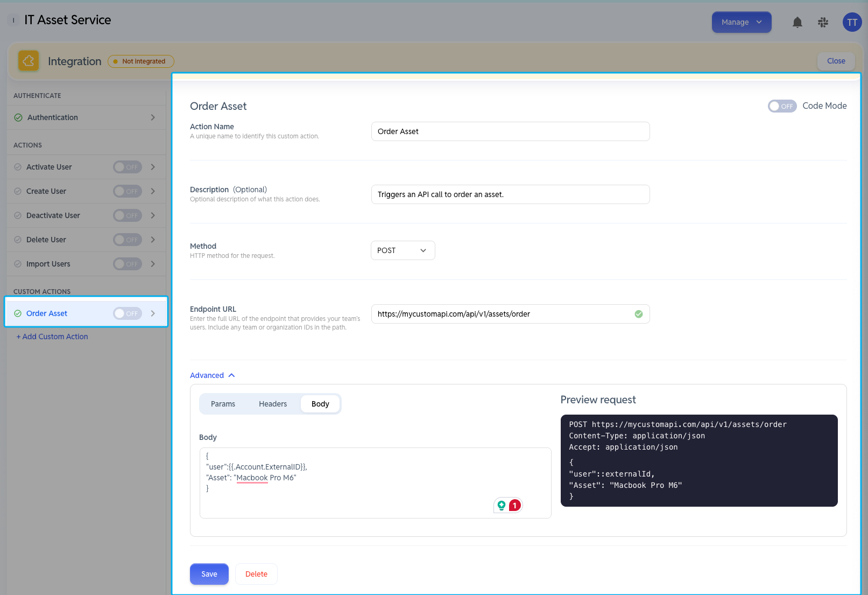The width and height of the screenshot is (868, 595).
Task: Turn on the Import Users toggle
Action: [x=127, y=264]
